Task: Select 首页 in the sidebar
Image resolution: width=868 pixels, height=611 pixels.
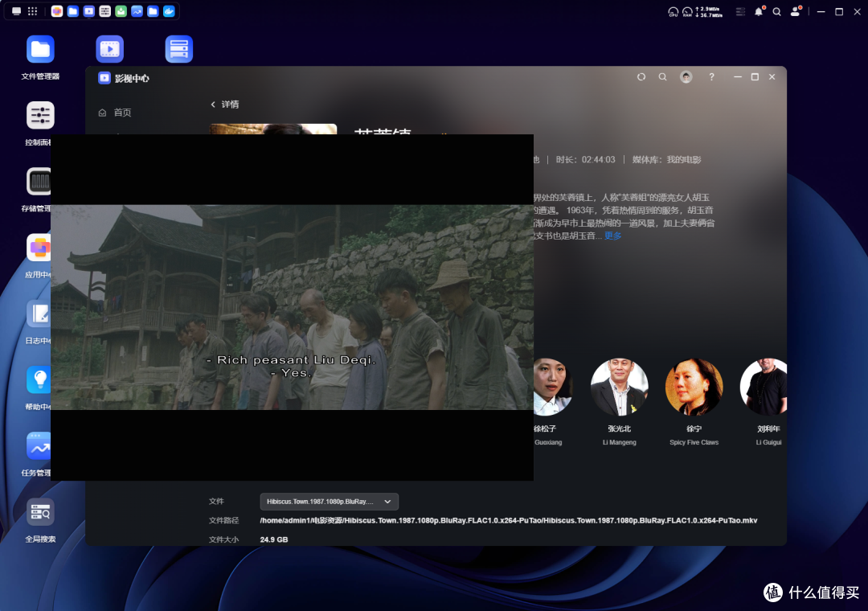Action: tap(122, 113)
